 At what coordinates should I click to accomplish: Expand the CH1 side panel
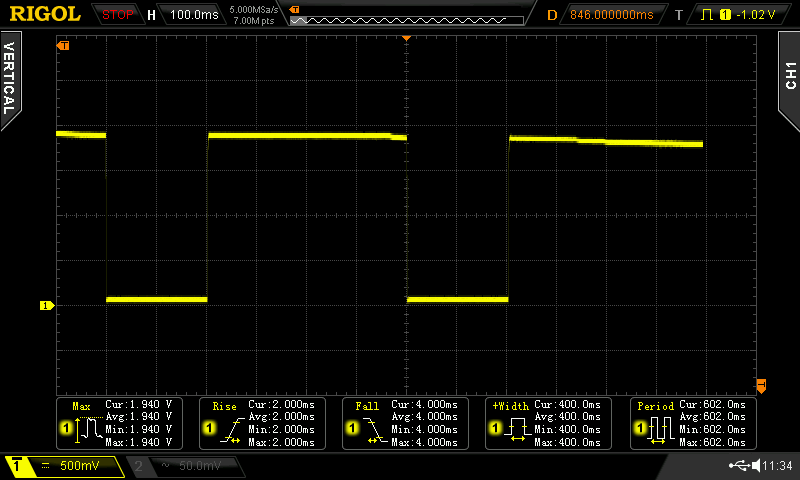789,70
